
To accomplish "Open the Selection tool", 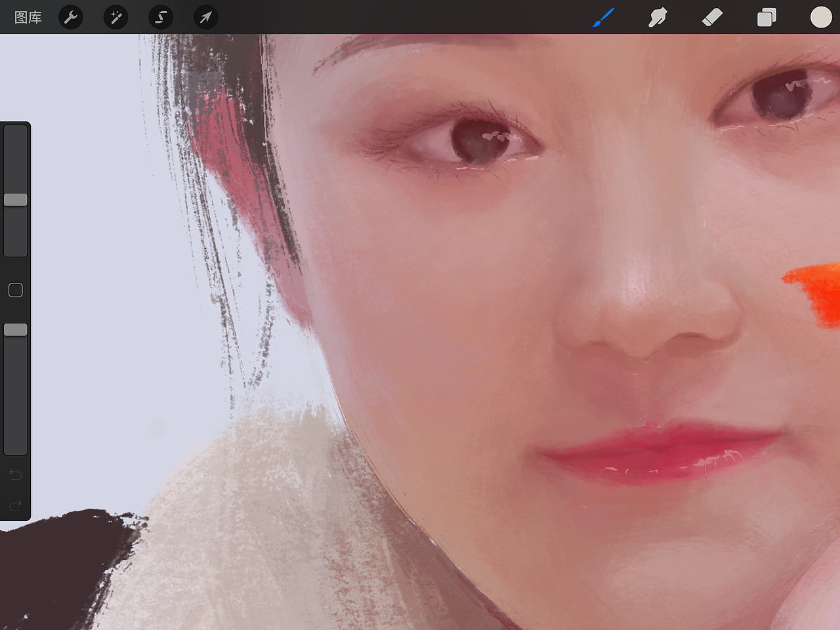I will click(x=161, y=17).
